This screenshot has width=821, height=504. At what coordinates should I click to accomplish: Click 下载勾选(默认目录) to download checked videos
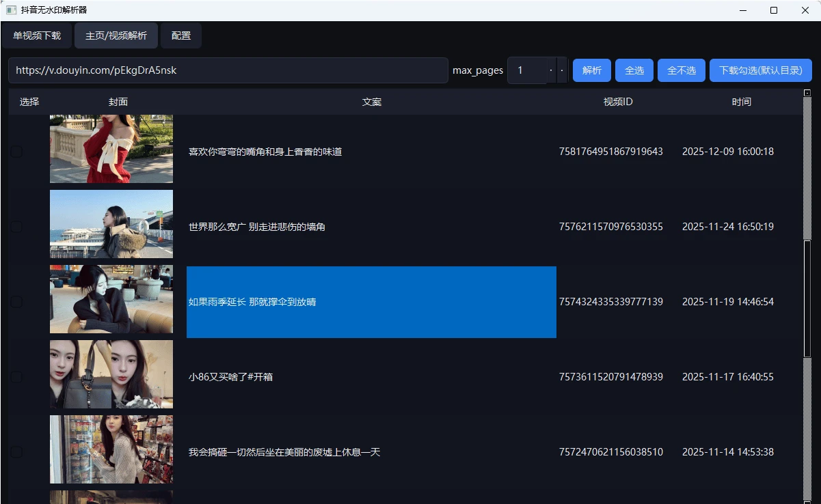click(759, 70)
